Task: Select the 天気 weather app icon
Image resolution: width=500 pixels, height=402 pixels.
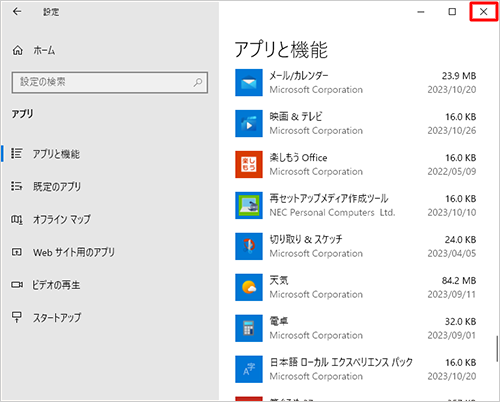Action: pyautogui.click(x=249, y=287)
